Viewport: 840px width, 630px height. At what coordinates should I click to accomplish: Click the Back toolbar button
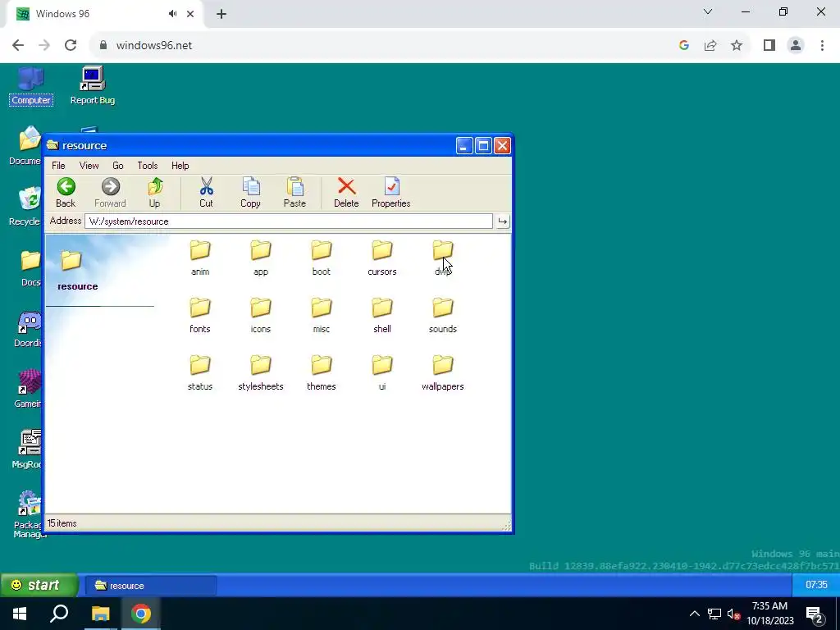pyautogui.click(x=66, y=192)
